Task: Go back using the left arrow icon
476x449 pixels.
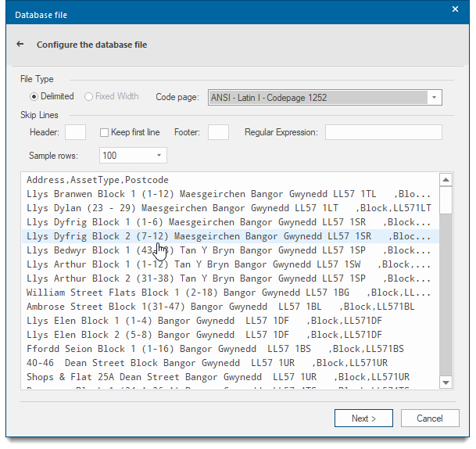Action: tap(20, 44)
